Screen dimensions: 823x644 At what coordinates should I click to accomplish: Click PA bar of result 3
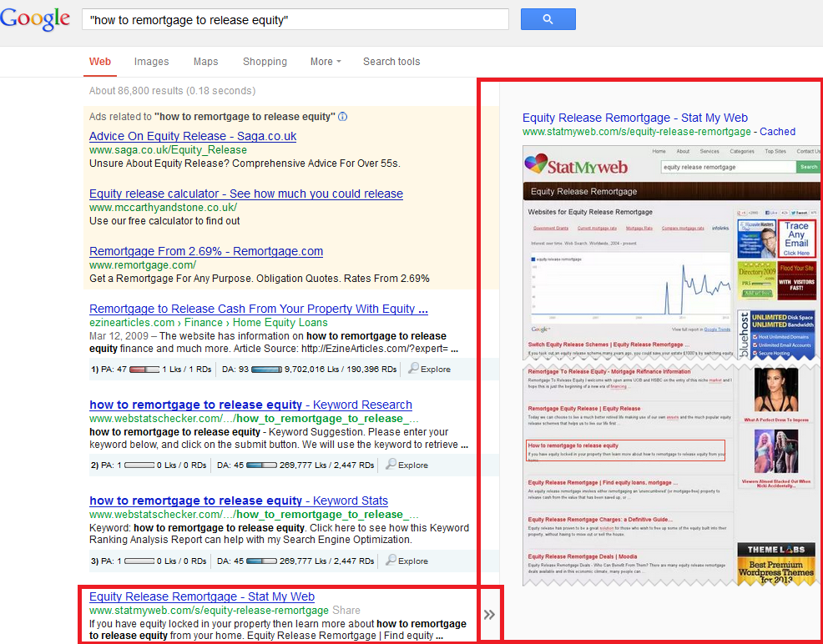pyautogui.click(x=139, y=561)
